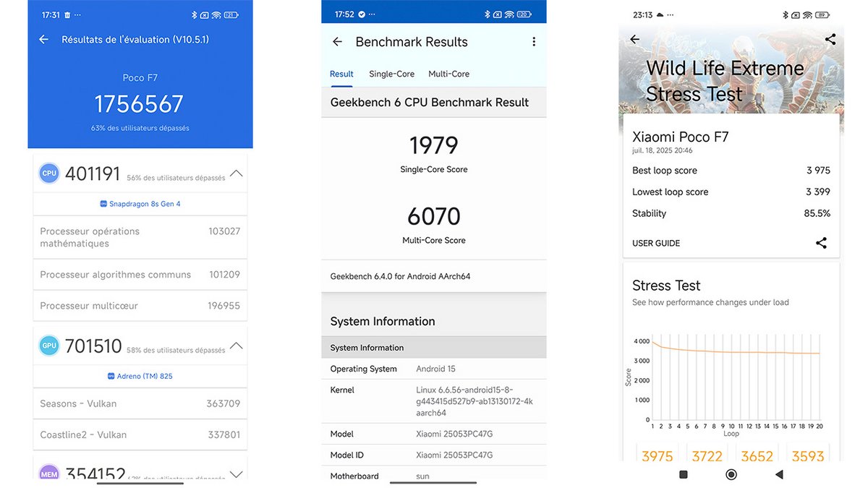Tap the Kernel information row
The width and height of the screenshot is (868, 488).
tap(434, 401)
